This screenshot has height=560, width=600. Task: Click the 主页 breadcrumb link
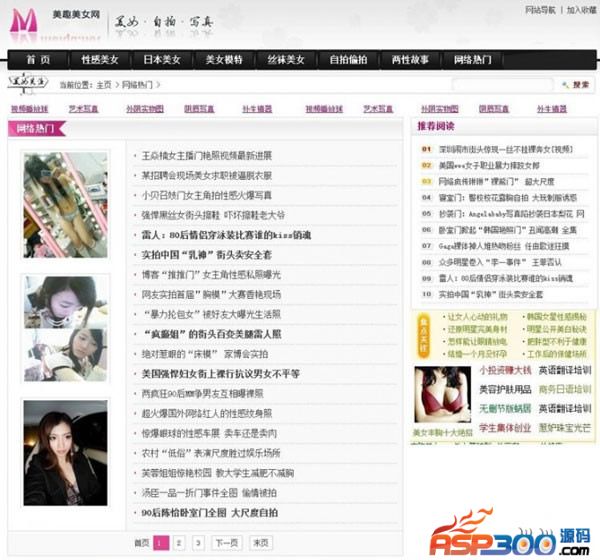(x=104, y=85)
